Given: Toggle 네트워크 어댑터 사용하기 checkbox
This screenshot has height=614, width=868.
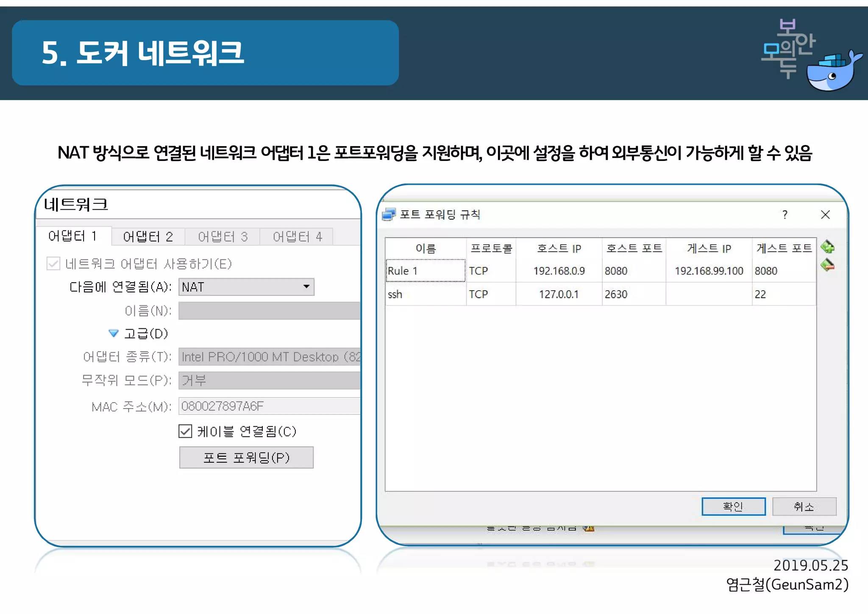Looking at the screenshot, I should (x=53, y=264).
